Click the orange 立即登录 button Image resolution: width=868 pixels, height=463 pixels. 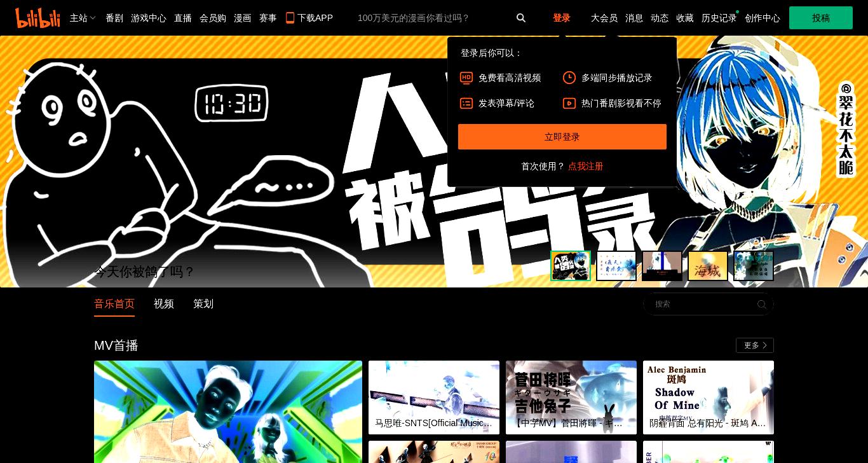pyautogui.click(x=562, y=137)
